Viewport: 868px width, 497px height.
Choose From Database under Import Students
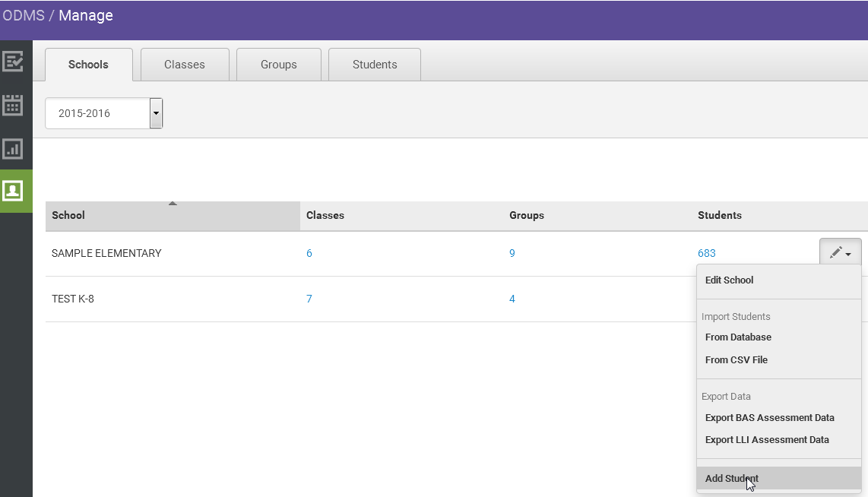pos(739,337)
